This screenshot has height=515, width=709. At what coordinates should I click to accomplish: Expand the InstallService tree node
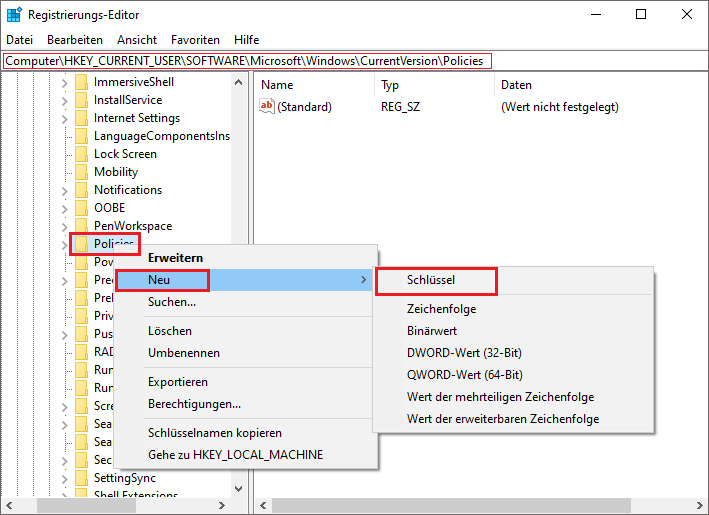pyautogui.click(x=65, y=101)
